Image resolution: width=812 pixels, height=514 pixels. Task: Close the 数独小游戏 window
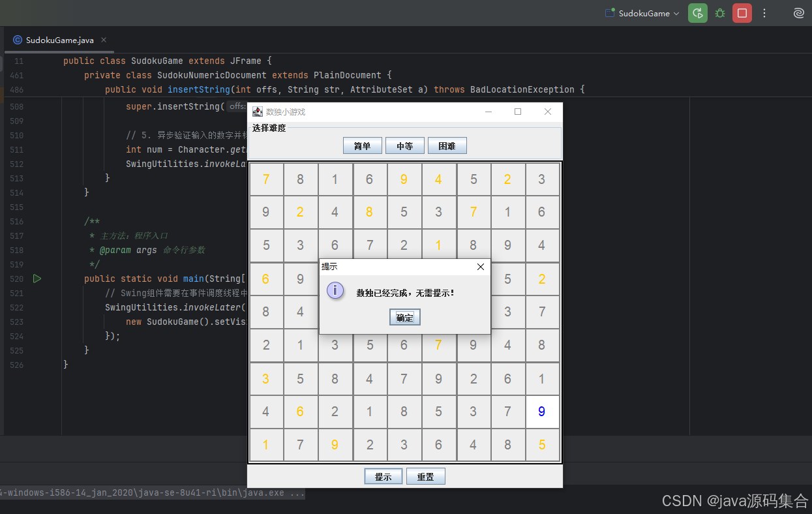[x=548, y=112]
